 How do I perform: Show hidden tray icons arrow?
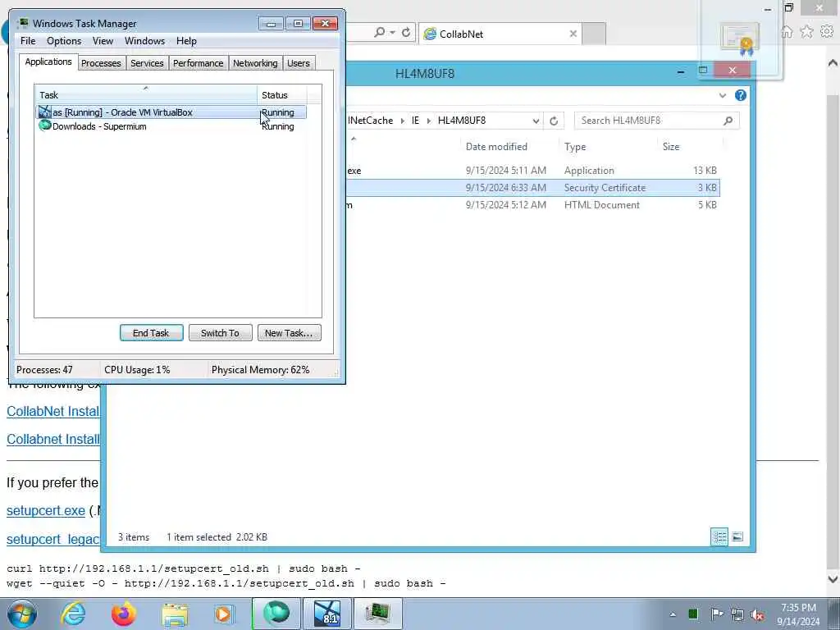coord(673,614)
